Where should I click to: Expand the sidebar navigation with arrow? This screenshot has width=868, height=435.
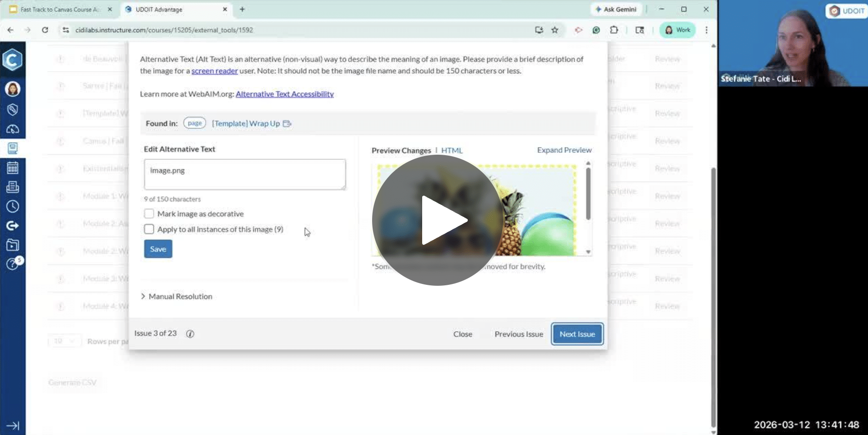13,425
